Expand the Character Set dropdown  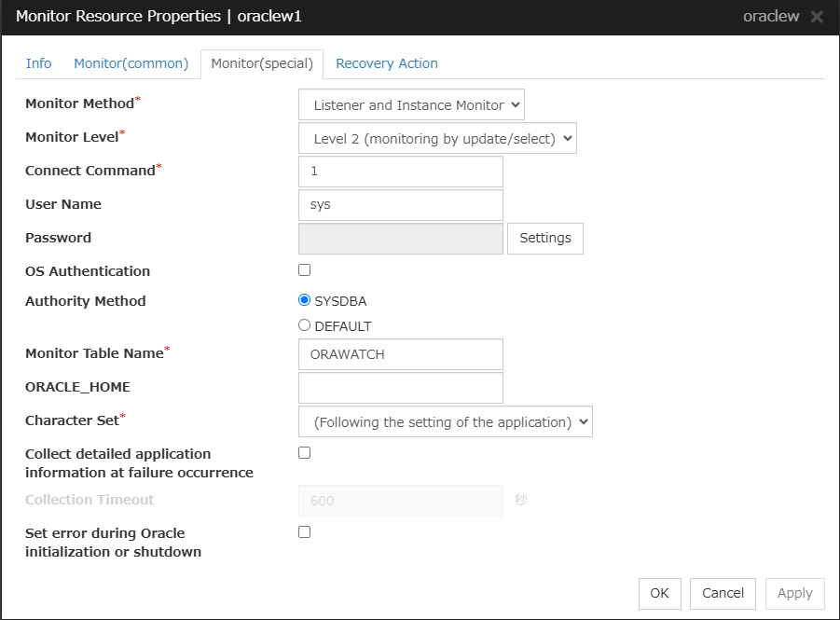pyautogui.click(x=445, y=421)
